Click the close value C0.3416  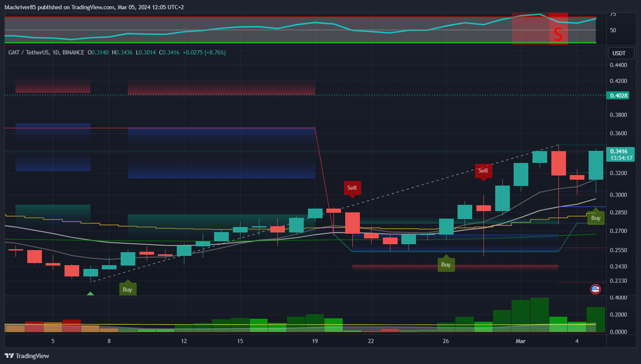(x=169, y=52)
